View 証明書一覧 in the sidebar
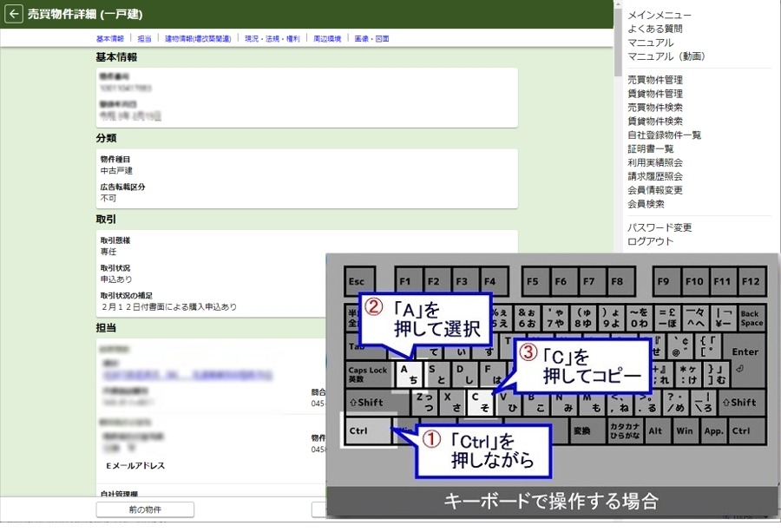 (650, 149)
